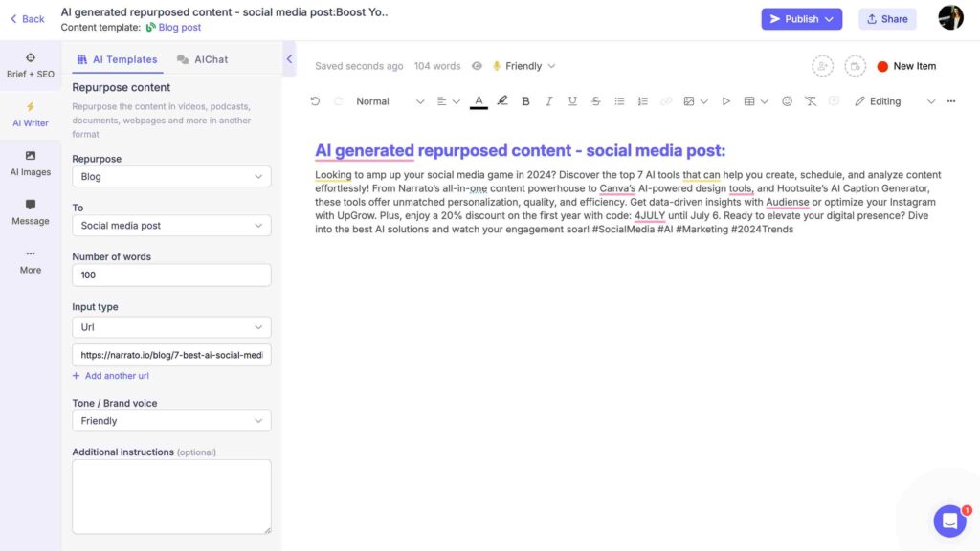Switch to the AIChat tab
980x551 pixels.
[x=203, y=59]
